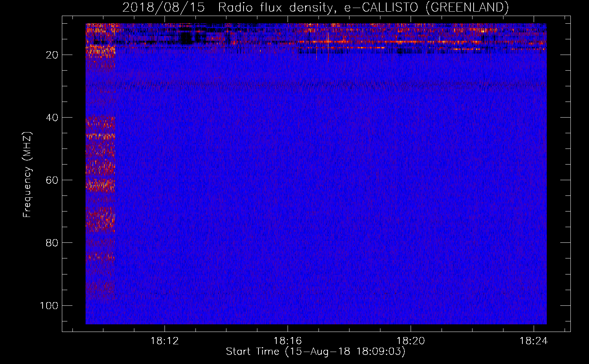The height and width of the screenshot is (364, 589).
Task: Click the 'Frequency (MHZ)' axis label
Action: [x=27, y=174]
